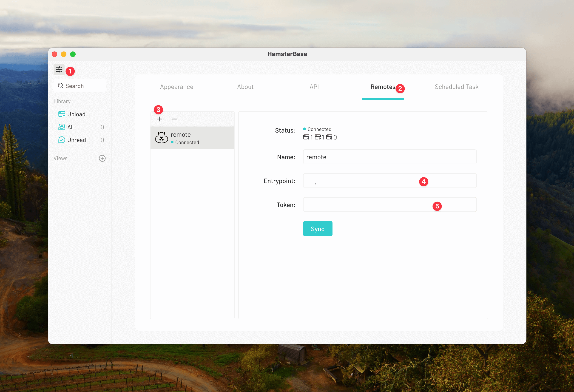Screen dimensions: 574x392
Task: Click the minus icon to remove remote
Action: (174, 119)
